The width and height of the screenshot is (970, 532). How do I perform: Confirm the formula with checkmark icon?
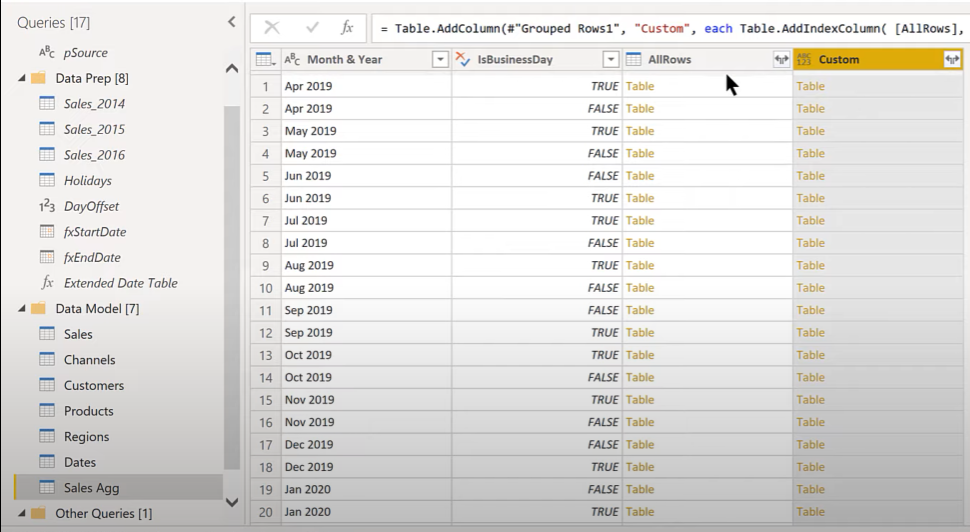(312, 27)
